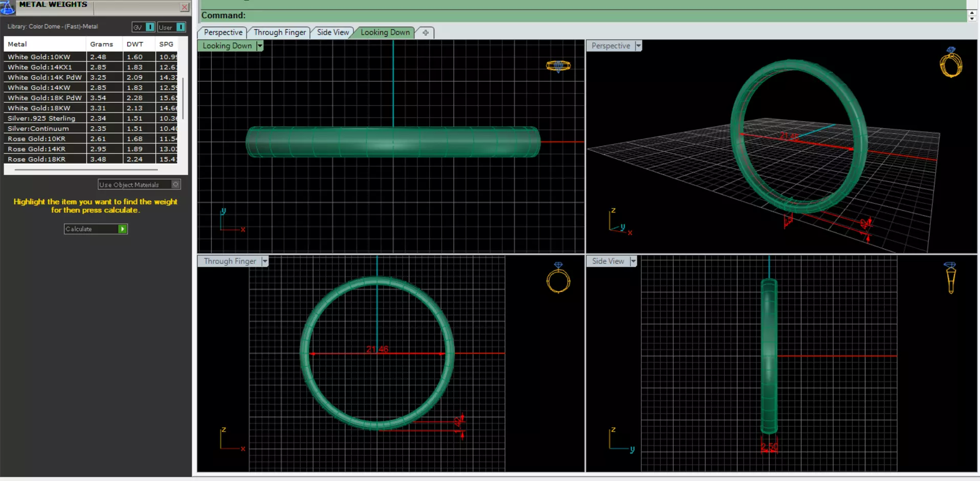The width and height of the screenshot is (980, 481).
Task: Select the White Gold:18K PdW row
Action: point(91,98)
